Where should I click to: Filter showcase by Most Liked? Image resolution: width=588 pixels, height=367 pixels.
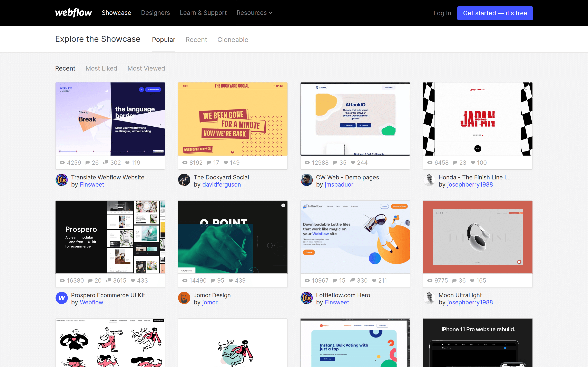[101, 68]
